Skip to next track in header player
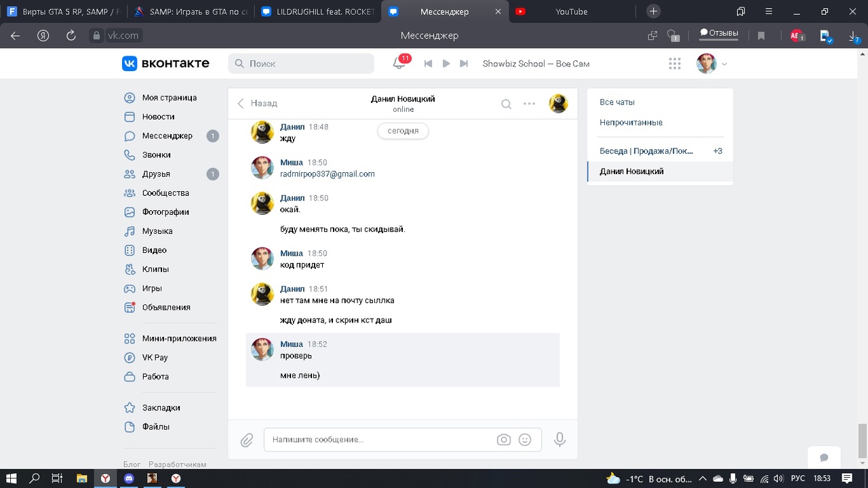This screenshot has width=868, height=488. (x=464, y=64)
